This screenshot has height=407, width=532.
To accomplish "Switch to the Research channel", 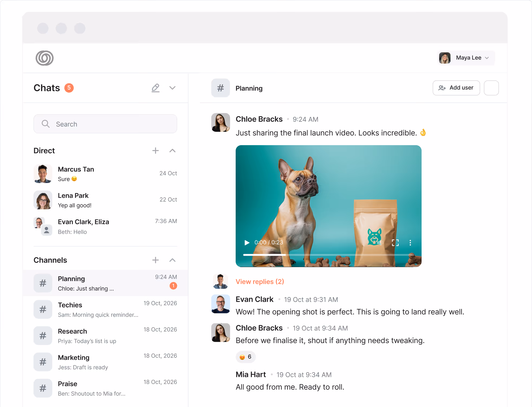I will (x=105, y=336).
